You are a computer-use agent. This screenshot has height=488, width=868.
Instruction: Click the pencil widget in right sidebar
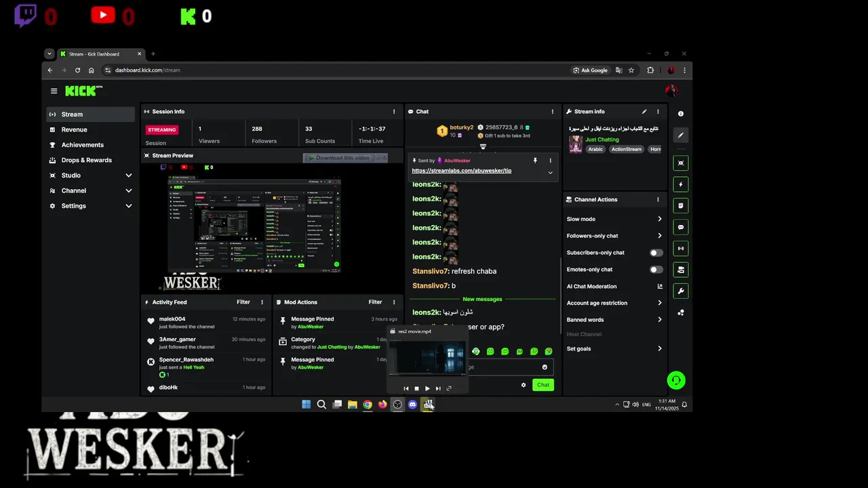[x=681, y=135]
